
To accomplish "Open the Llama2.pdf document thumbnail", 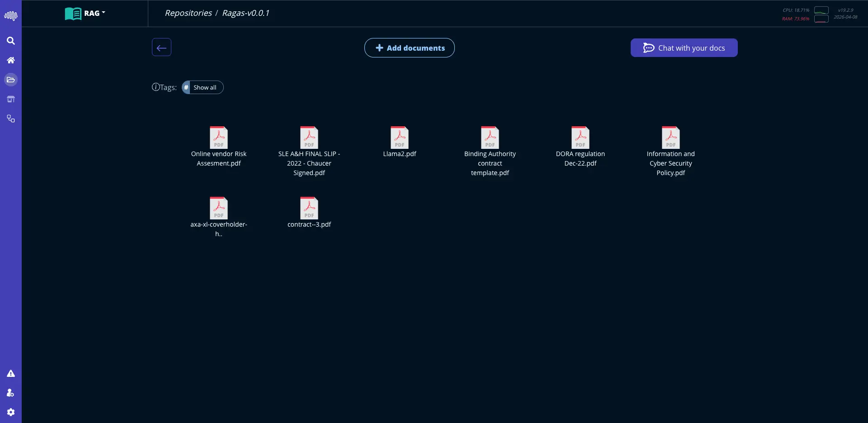I will tap(400, 137).
